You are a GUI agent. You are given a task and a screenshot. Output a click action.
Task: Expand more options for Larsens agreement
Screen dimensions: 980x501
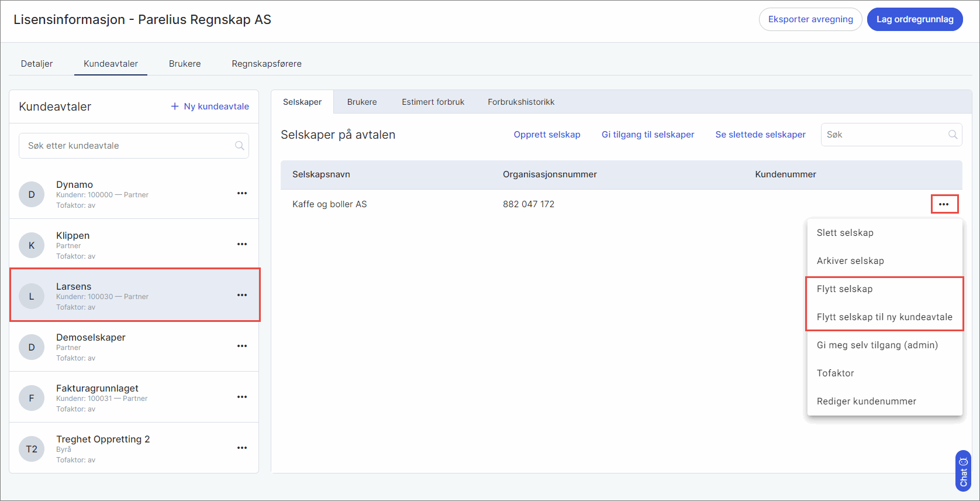[242, 295]
